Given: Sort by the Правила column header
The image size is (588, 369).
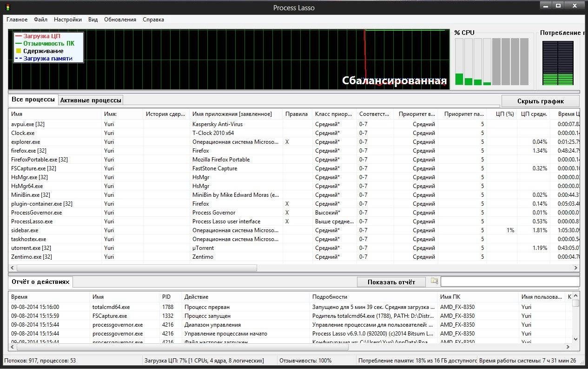Looking at the screenshot, I should (x=296, y=114).
